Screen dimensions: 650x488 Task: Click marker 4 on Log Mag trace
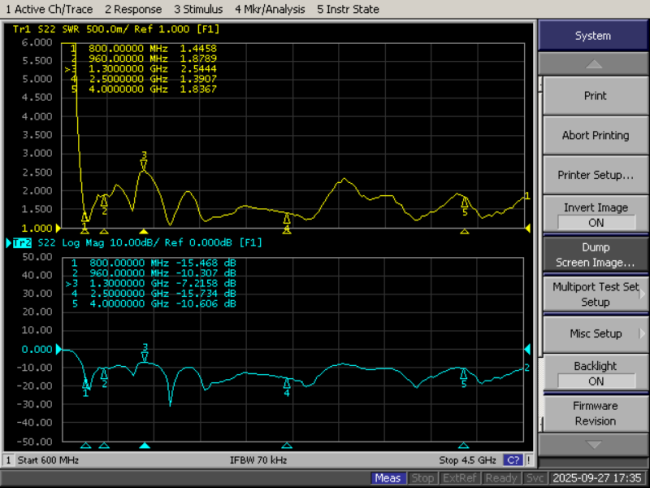point(286,387)
